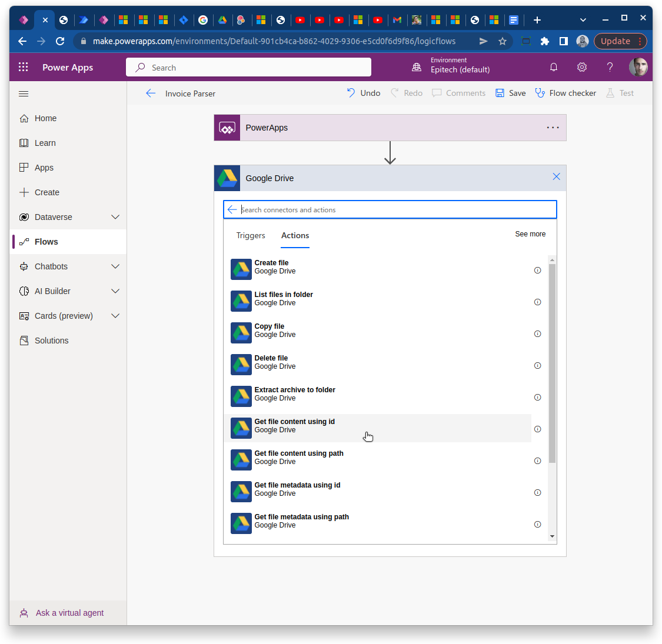This screenshot has width=662, height=644.
Task: Click the environment globe icon
Action: pos(416,67)
